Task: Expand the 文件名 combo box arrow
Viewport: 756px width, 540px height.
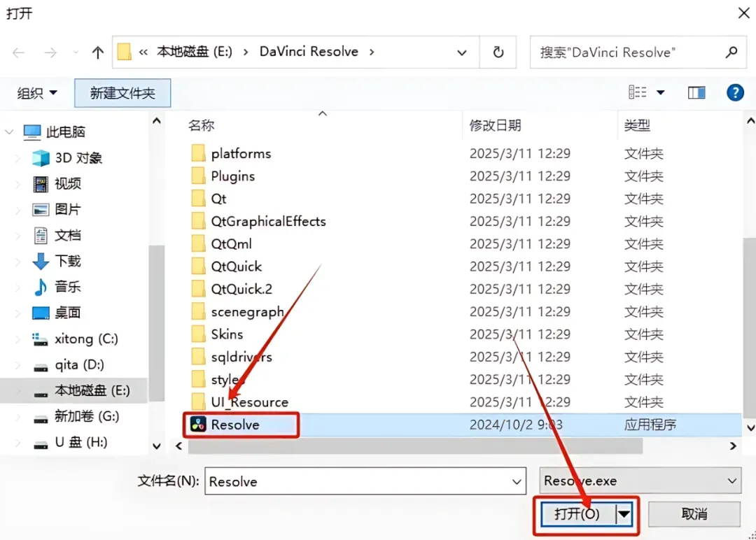Action: (517, 481)
